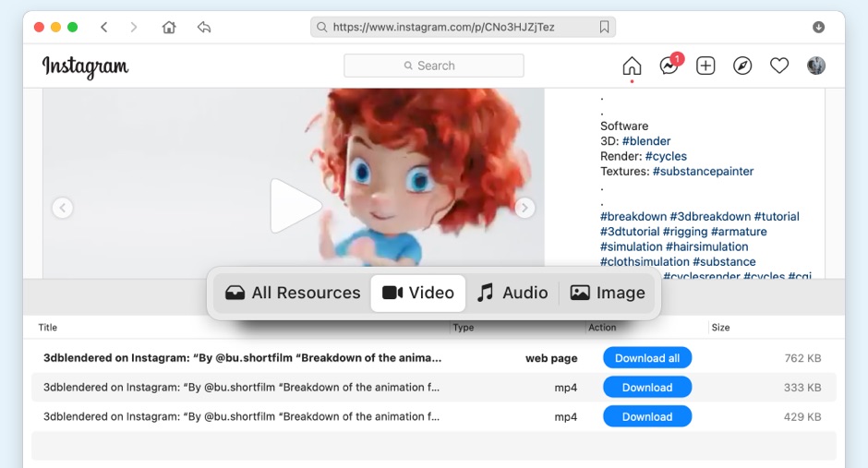Screen dimensions: 868x468
Task: Open downloads via the download arrow icon
Action: click(818, 27)
